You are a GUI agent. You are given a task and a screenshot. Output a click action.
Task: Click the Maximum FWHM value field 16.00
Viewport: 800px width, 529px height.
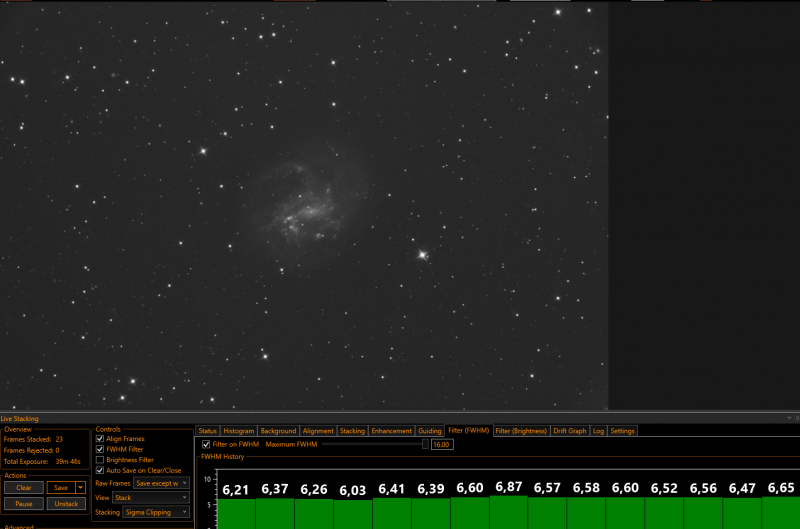click(x=442, y=445)
